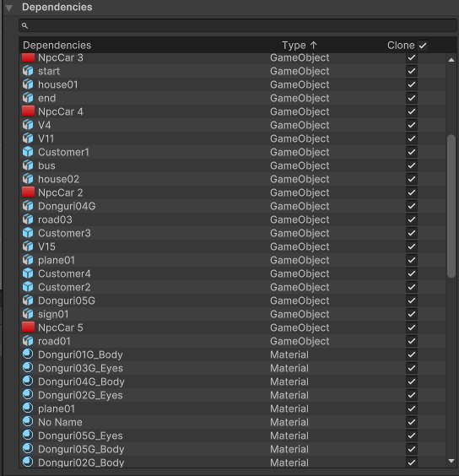Click the red NpcCar 4 icon
The image size is (459, 476).
click(28, 111)
